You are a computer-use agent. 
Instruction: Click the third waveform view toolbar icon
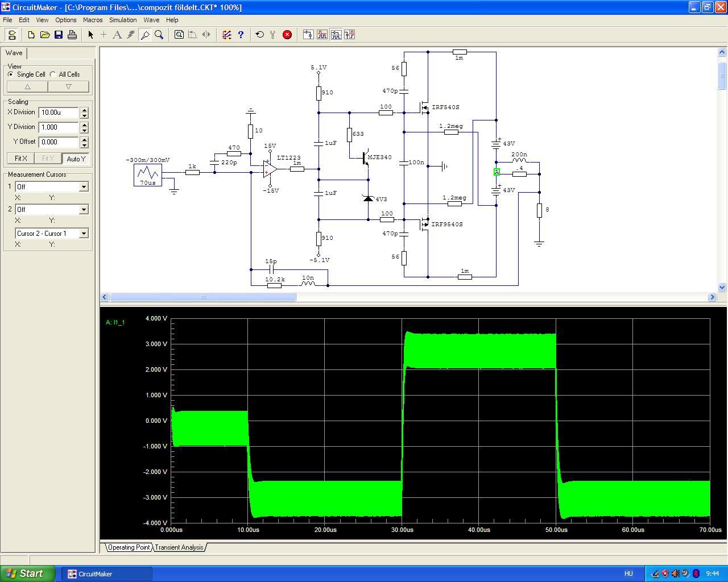click(336, 35)
